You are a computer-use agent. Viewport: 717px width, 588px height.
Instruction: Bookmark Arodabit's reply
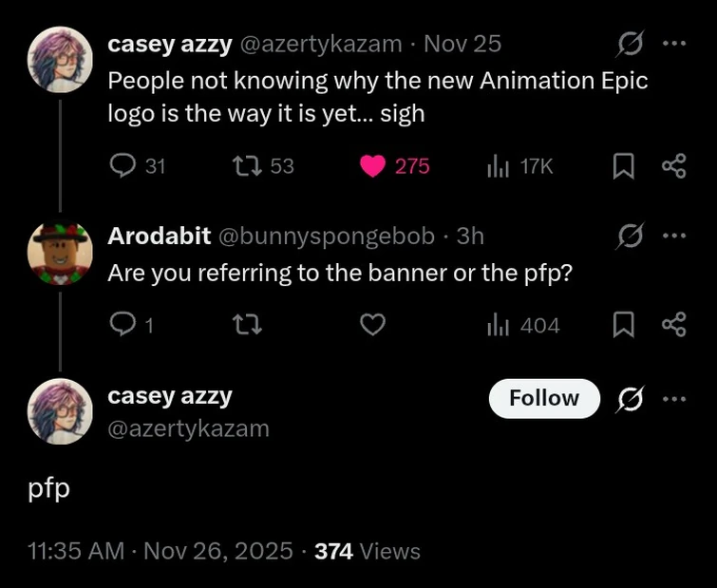pyautogui.click(x=623, y=326)
